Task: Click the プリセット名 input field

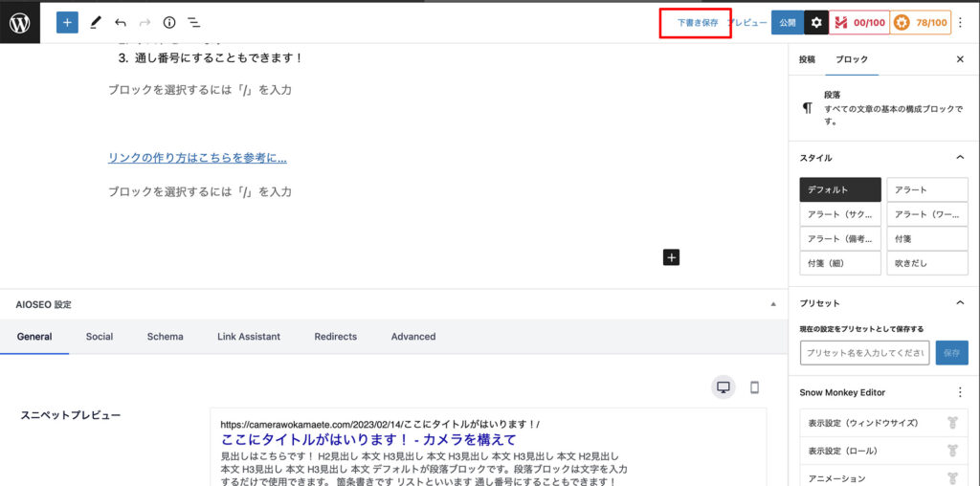Action: (x=865, y=352)
